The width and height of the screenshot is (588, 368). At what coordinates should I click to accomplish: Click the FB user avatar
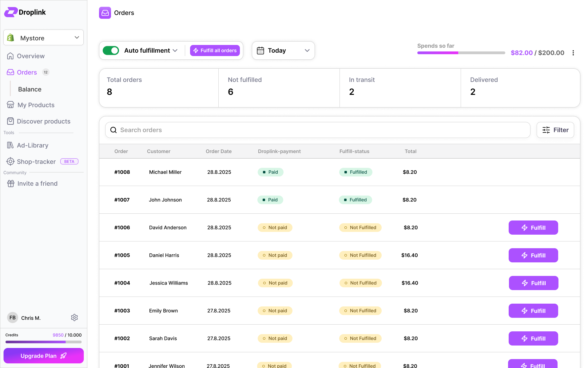(13, 317)
